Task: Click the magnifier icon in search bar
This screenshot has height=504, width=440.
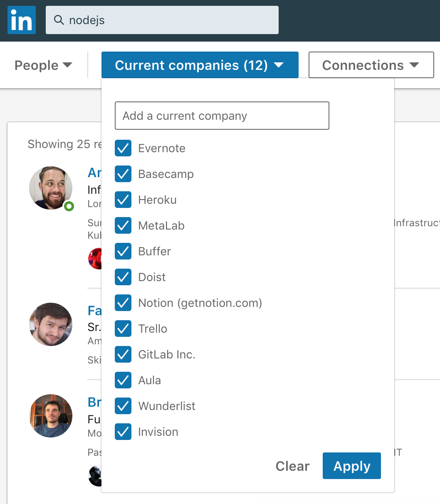Action: (x=59, y=20)
